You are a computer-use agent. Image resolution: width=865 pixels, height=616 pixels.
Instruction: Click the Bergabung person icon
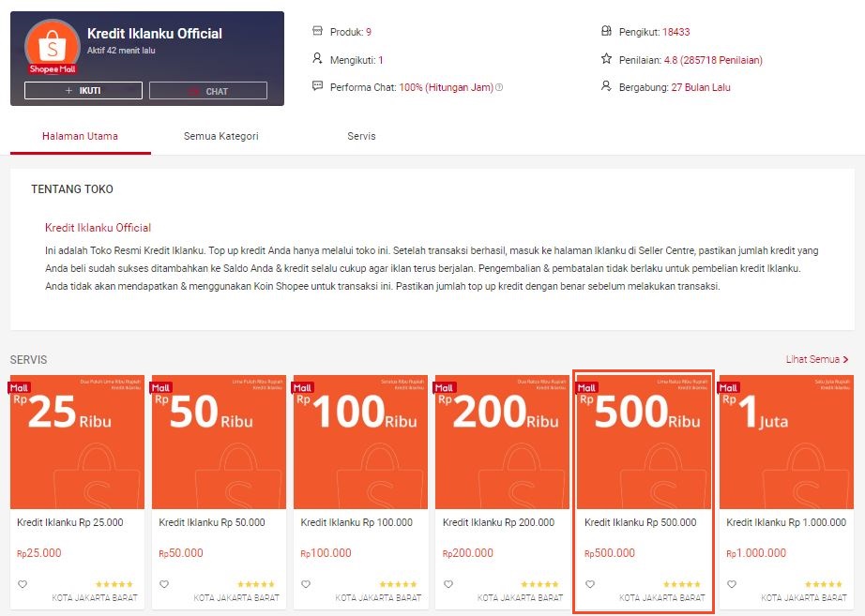[x=606, y=86]
